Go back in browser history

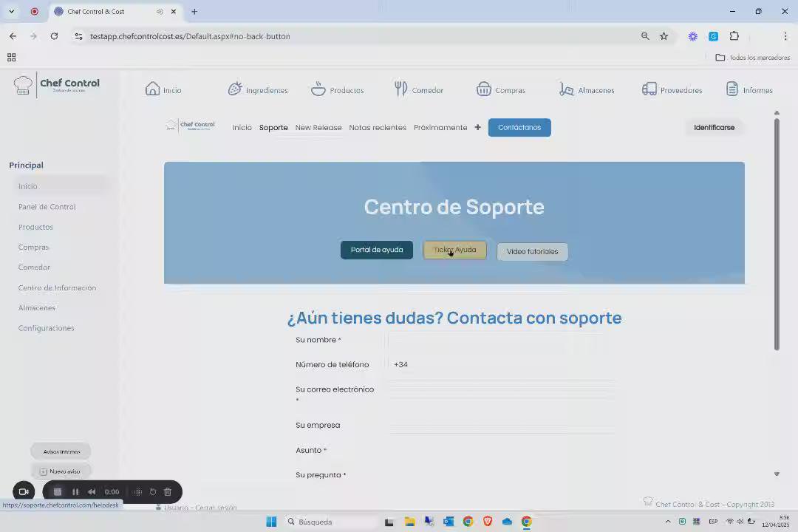[x=13, y=36]
